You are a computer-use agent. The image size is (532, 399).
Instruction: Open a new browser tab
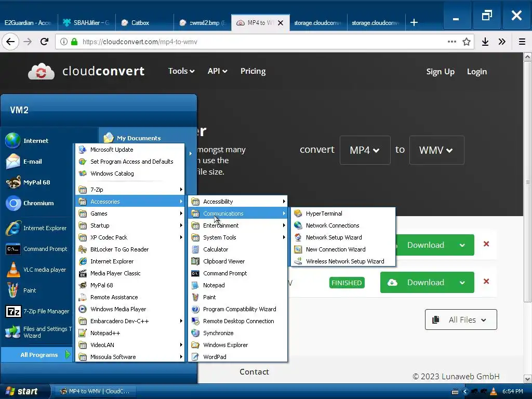point(414,23)
